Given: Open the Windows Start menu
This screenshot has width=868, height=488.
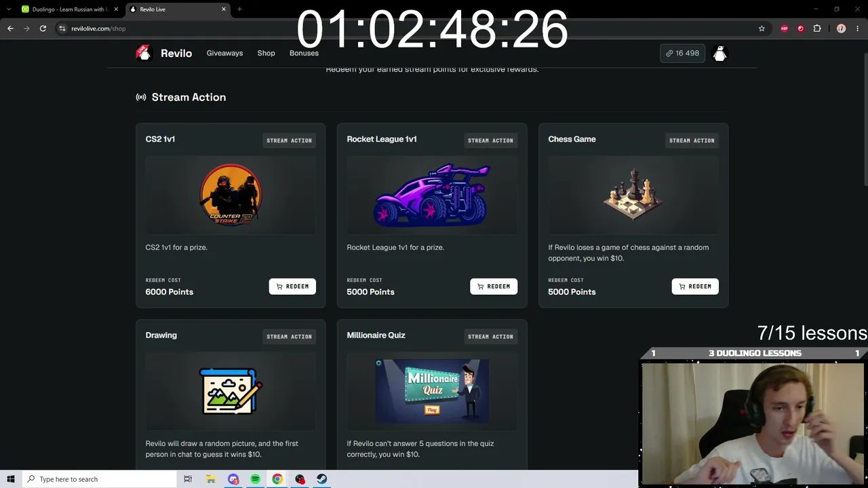Looking at the screenshot, I should pyautogui.click(x=11, y=479).
